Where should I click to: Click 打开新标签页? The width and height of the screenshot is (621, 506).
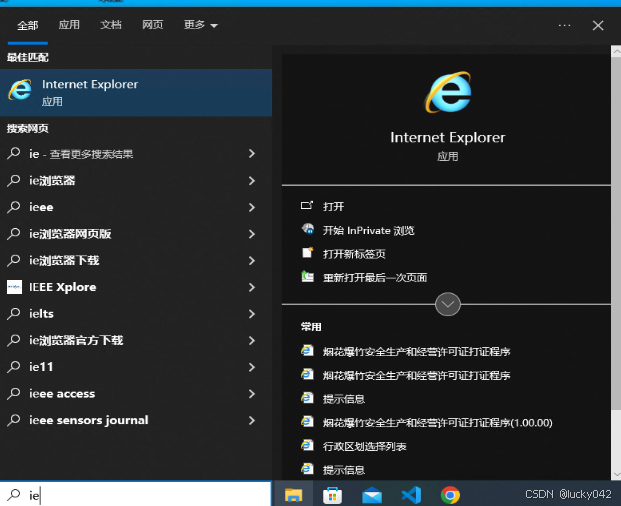354,254
